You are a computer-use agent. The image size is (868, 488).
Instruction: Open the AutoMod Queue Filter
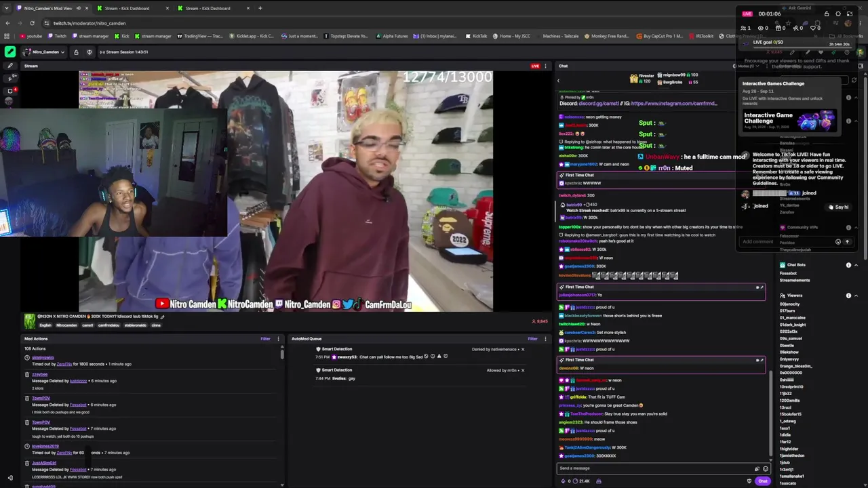pyautogui.click(x=532, y=339)
